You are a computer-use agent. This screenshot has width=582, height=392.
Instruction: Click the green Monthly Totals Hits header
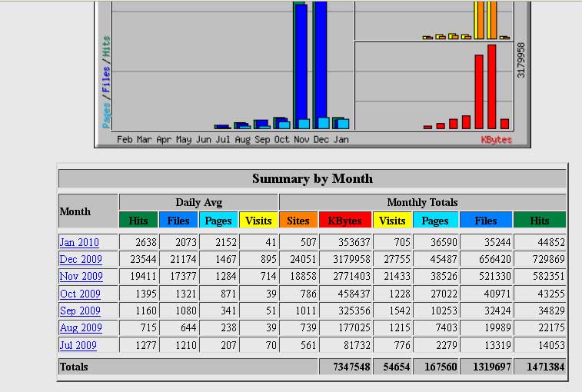540,220
